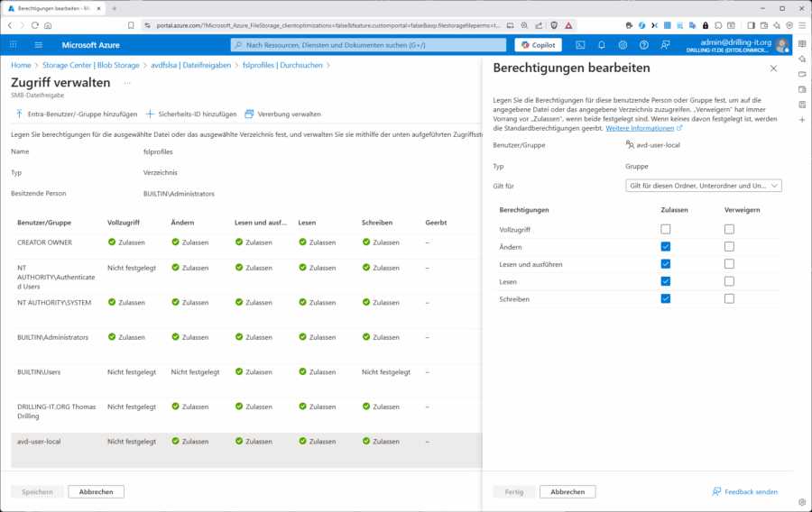This screenshot has width=812, height=512.
Task: Open the sidebar settings gear at the bottom right
Action: pyautogui.click(x=802, y=502)
